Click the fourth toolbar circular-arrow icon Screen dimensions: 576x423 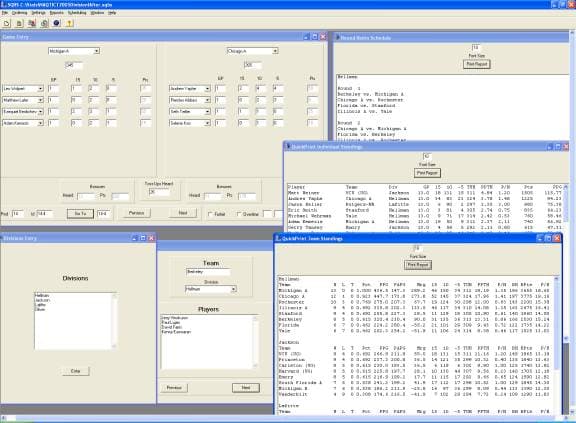click(44, 24)
